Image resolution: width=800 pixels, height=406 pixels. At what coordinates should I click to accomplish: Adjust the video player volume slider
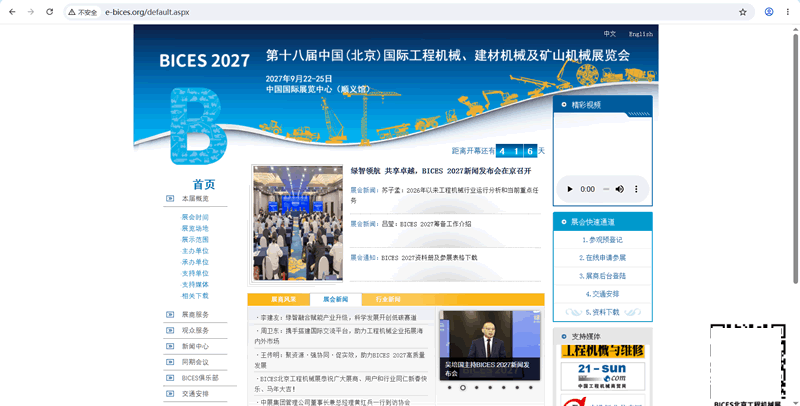pyautogui.click(x=606, y=189)
